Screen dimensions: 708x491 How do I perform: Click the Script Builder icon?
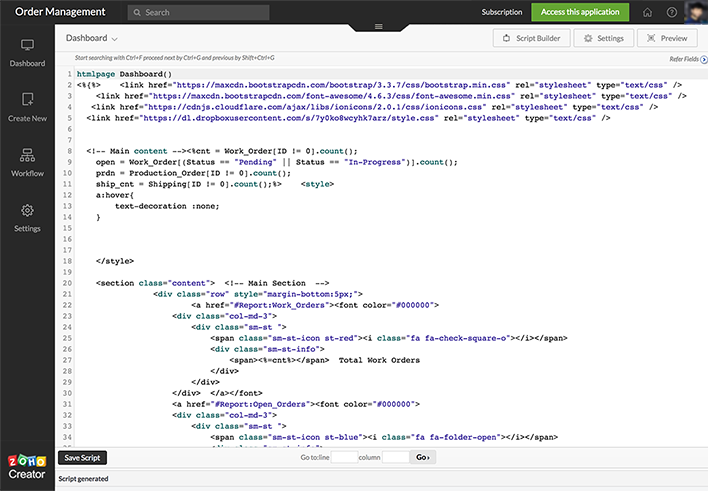point(507,38)
